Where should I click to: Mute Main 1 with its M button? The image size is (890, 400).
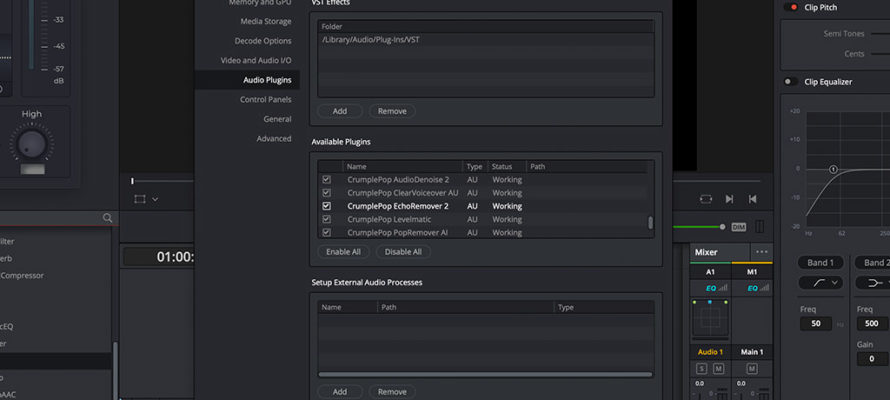[x=752, y=369]
